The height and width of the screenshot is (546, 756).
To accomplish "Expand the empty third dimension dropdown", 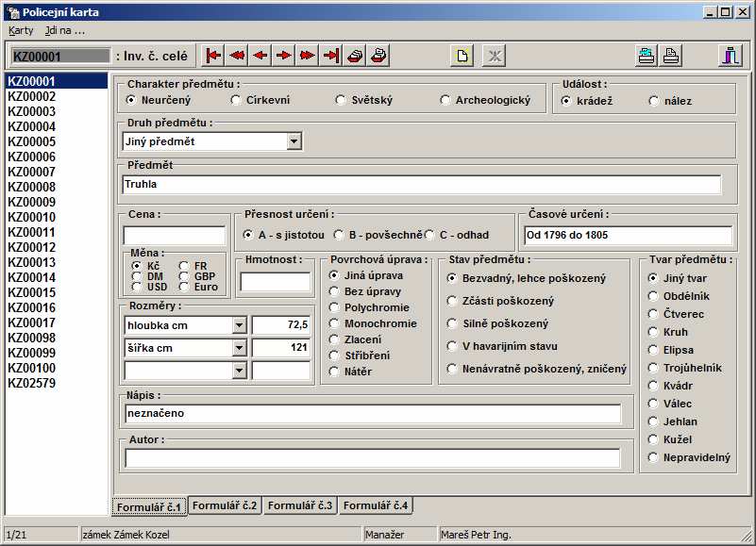I will 239,371.
